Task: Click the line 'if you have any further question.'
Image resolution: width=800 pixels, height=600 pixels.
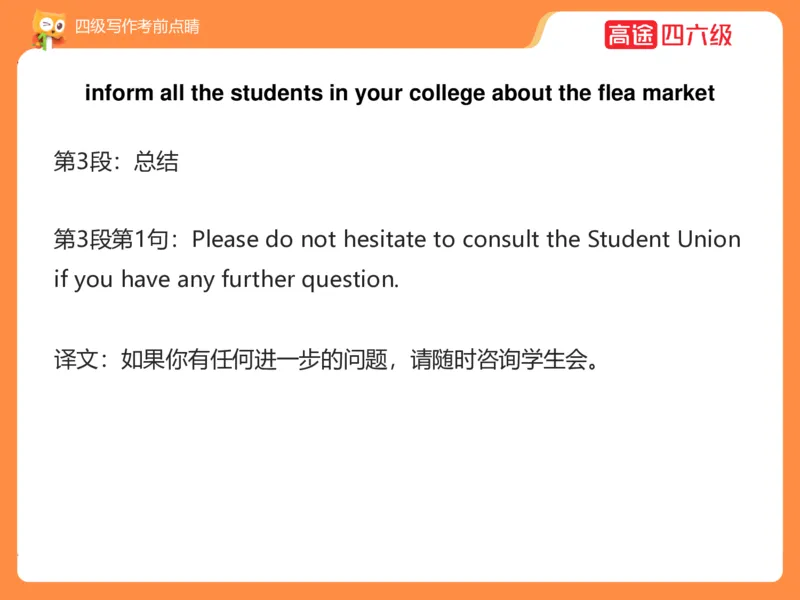Action: (226, 279)
